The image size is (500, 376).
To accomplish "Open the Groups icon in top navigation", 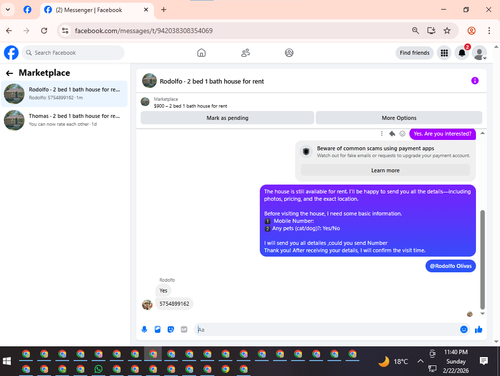I will (289, 53).
